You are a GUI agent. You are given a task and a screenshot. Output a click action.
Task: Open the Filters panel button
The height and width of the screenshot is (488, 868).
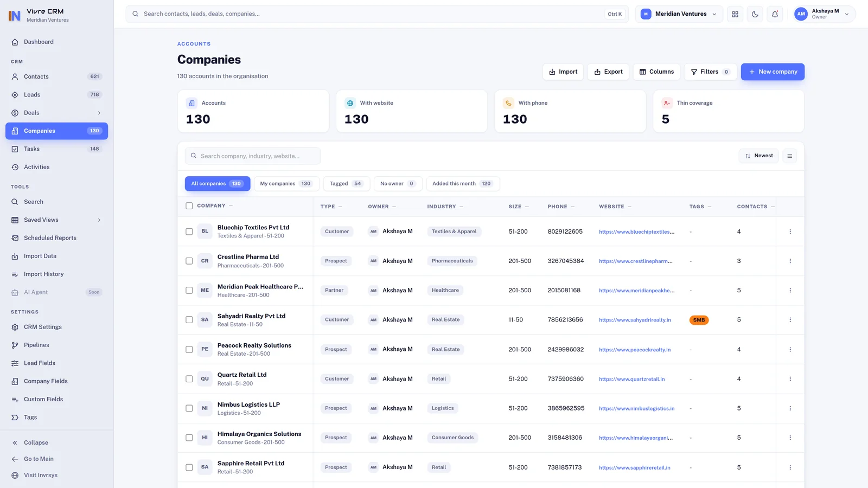click(710, 72)
